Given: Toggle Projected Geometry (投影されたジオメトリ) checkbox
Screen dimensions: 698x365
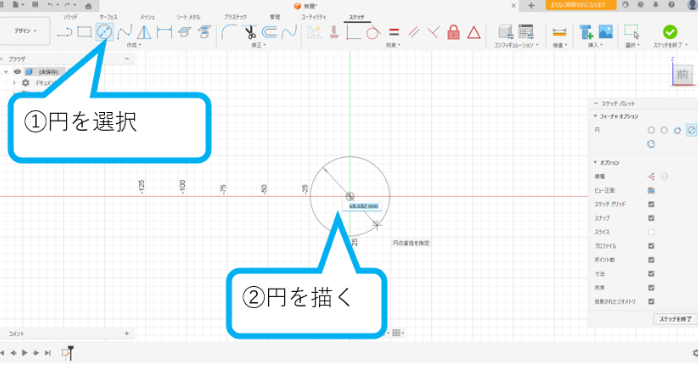Looking at the screenshot, I should (x=651, y=301).
